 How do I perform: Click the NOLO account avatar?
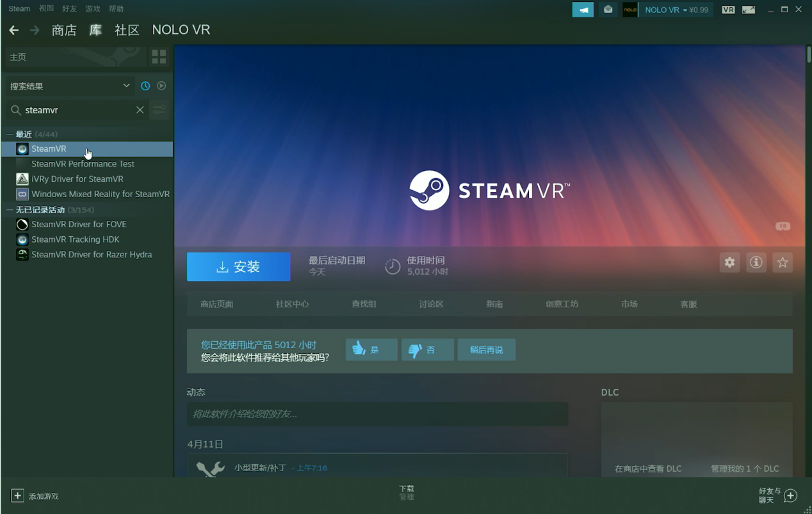630,10
